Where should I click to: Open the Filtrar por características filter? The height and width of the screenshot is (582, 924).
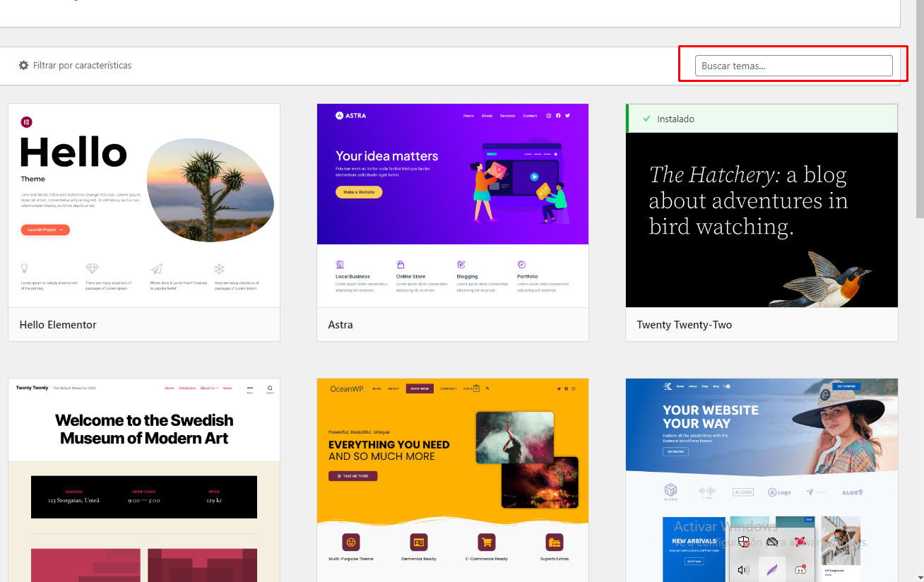pos(75,65)
